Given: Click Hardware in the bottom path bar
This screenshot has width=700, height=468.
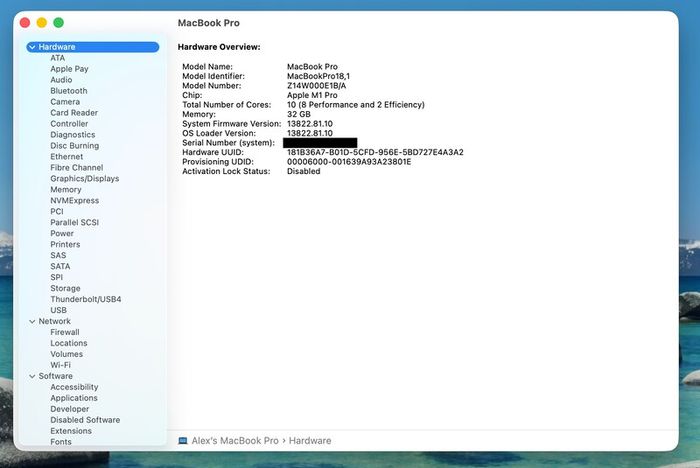Looking at the screenshot, I should pyautogui.click(x=310, y=441).
